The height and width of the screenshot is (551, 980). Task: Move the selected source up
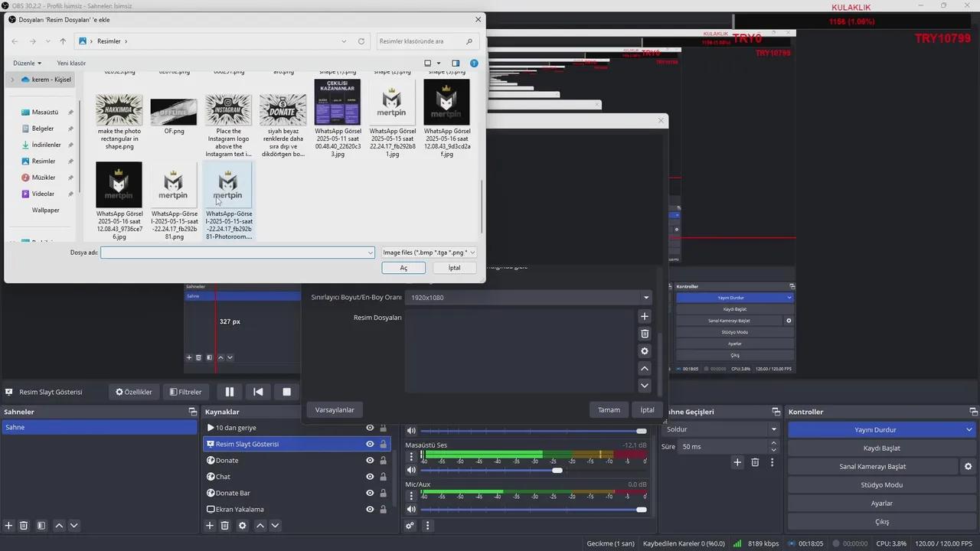pyautogui.click(x=260, y=526)
